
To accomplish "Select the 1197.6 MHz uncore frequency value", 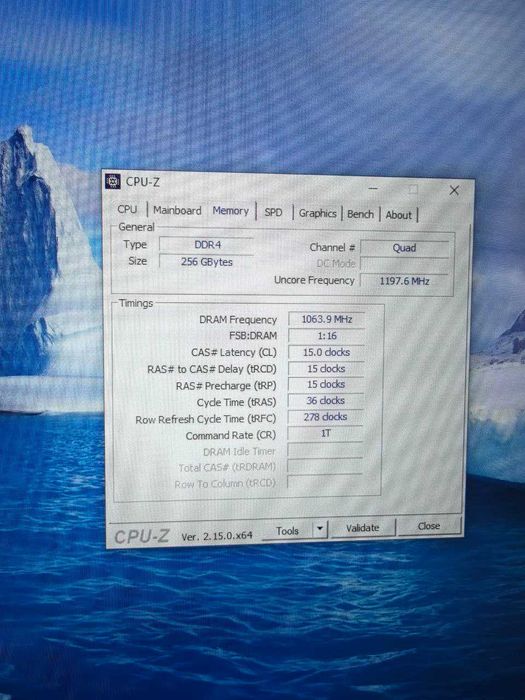I will coord(404,281).
